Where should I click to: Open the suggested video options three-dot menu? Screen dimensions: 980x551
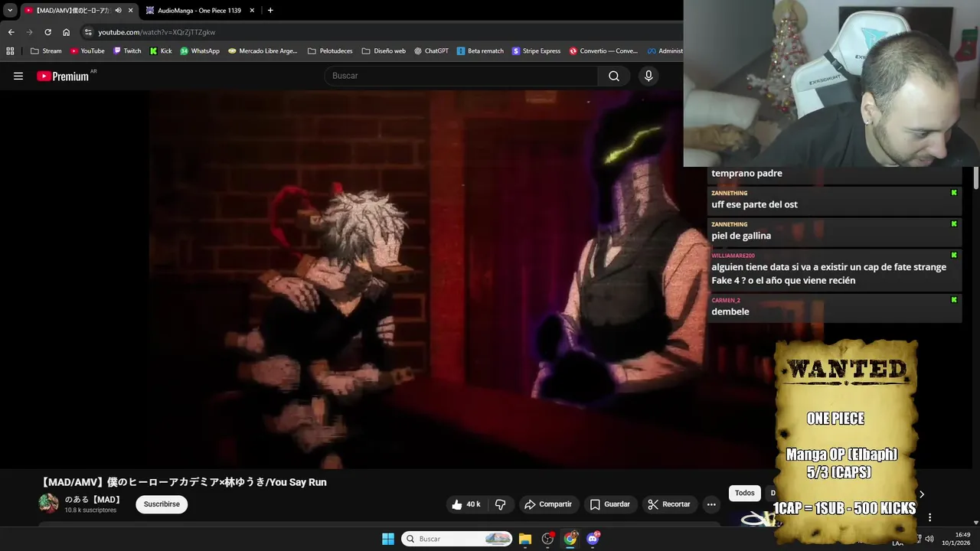point(930,517)
